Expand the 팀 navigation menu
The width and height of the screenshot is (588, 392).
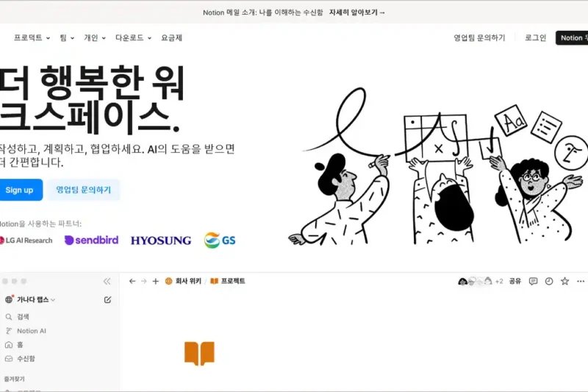67,38
